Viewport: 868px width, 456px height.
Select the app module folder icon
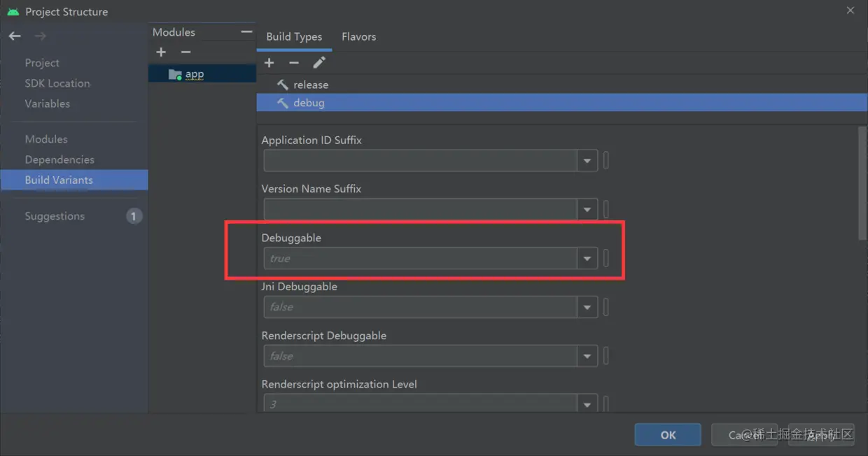tap(175, 74)
